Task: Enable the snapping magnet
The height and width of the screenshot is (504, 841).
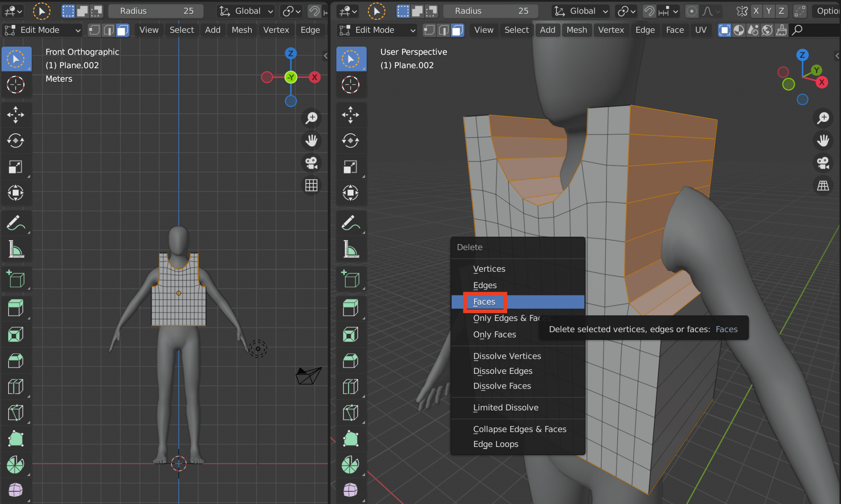Action: pos(649,11)
